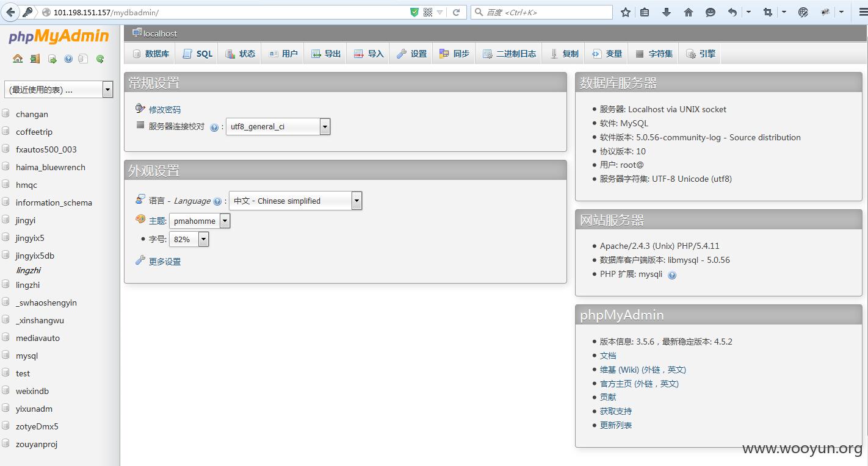Open the 二进制日志 (Binary log) tab

click(x=509, y=54)
